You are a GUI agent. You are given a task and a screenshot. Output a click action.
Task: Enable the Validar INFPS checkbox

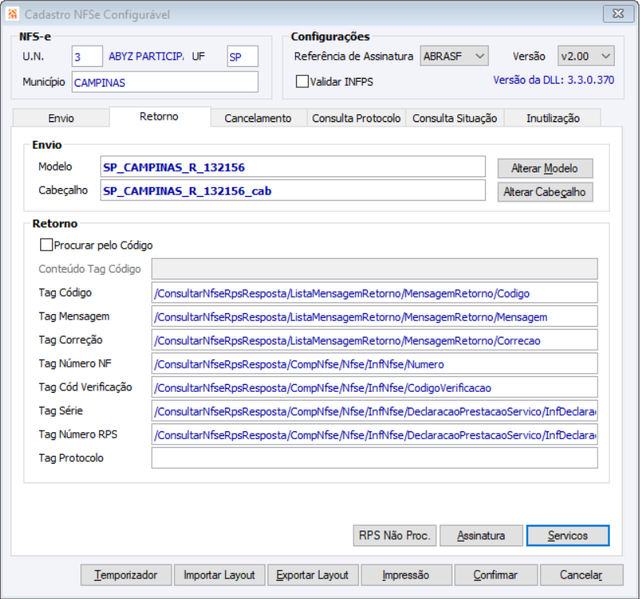click(302, 81)
